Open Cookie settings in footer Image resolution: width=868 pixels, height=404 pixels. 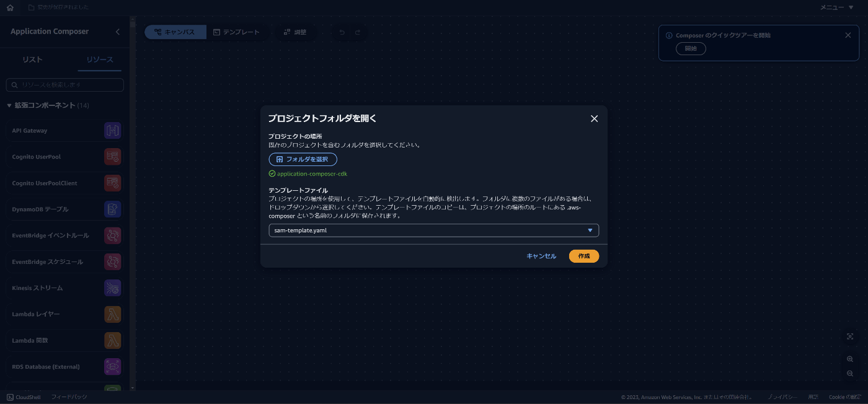(x=845, y=397)
